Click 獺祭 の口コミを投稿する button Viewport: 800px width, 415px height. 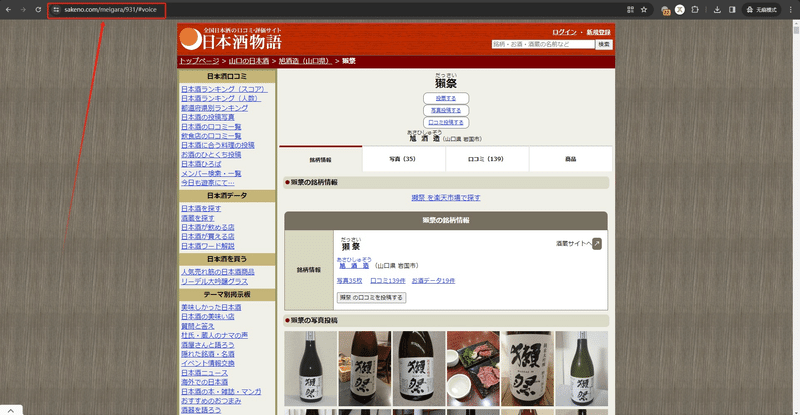point(371,298)
